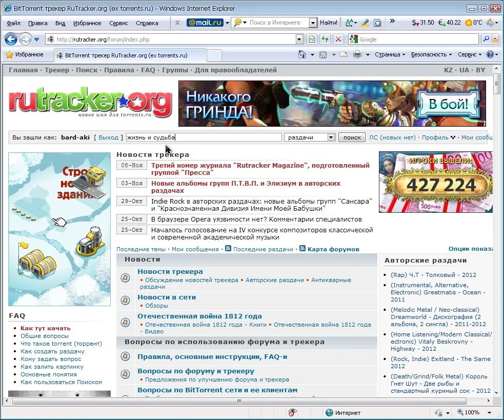504x420 pixels.
Task: Click the RSS icon beside Последние раздачи
Action: click(x=228, y=248)
